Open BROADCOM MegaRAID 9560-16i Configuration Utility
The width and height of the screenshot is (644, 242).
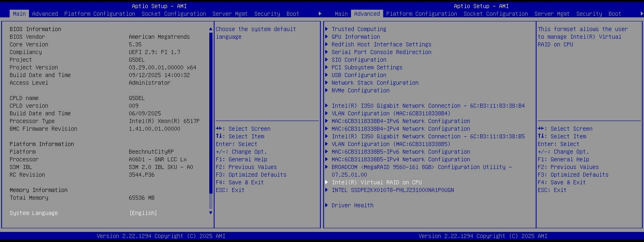pos(421,167)
